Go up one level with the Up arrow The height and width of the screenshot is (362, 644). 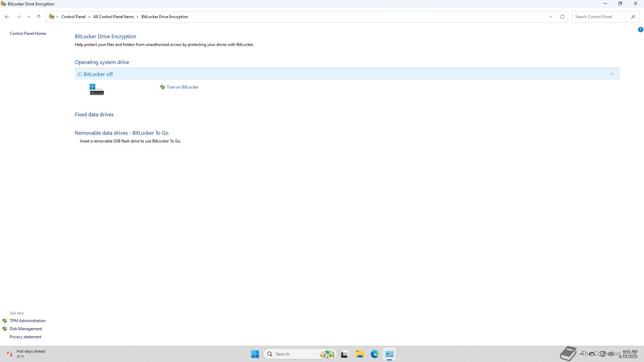click(39, 17)
